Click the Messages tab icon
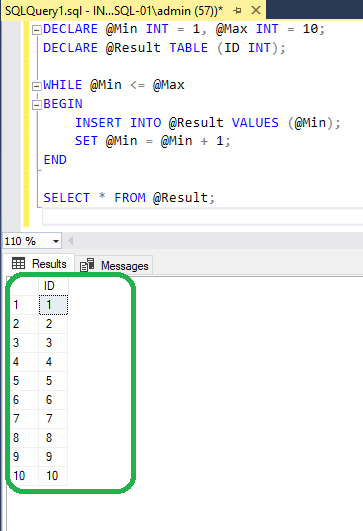The width and height of the screenshot is (363, 531). (x=87, y=265)
